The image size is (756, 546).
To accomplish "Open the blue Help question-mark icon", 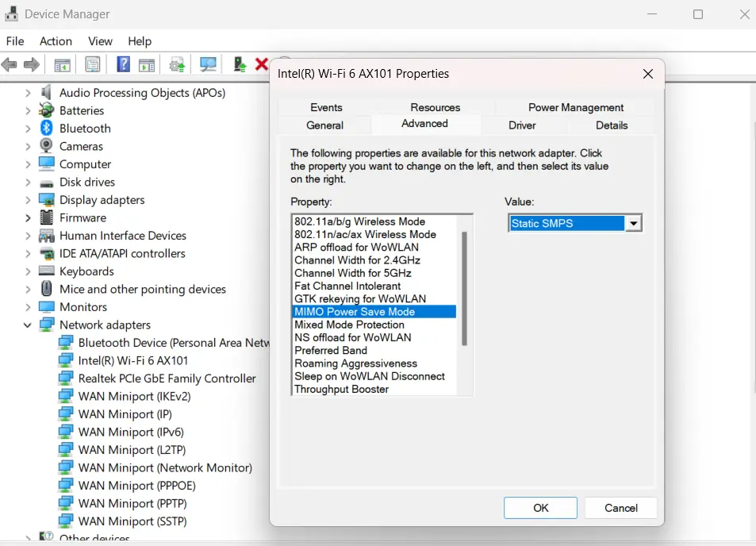I will tap(124, 64).
